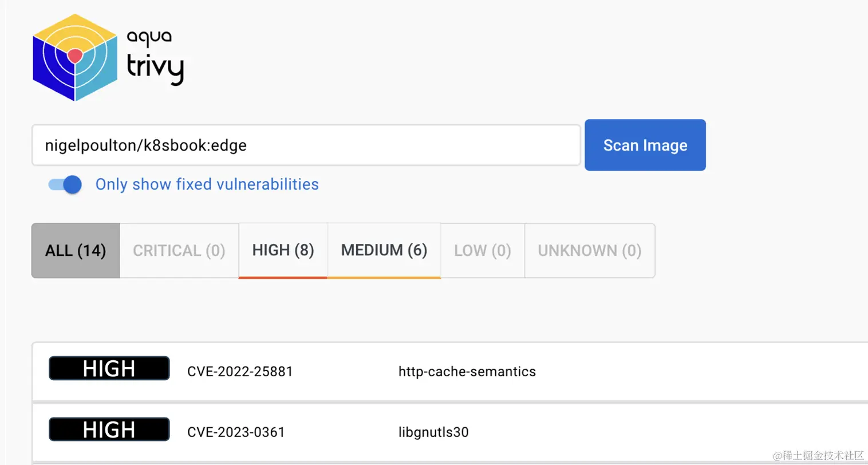Open the UNKNOWN (0) tab
Screen dimensions: 868x465
point(589,251)
